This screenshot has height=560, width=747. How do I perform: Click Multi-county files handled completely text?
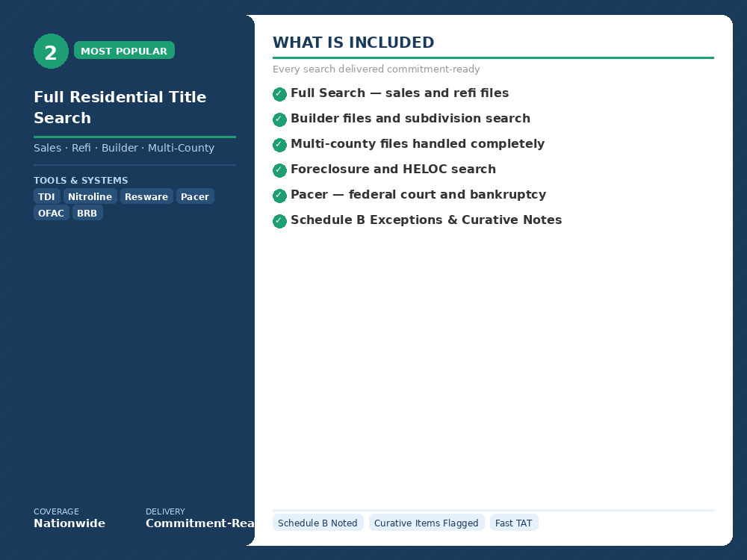click(x=418, y=143)
